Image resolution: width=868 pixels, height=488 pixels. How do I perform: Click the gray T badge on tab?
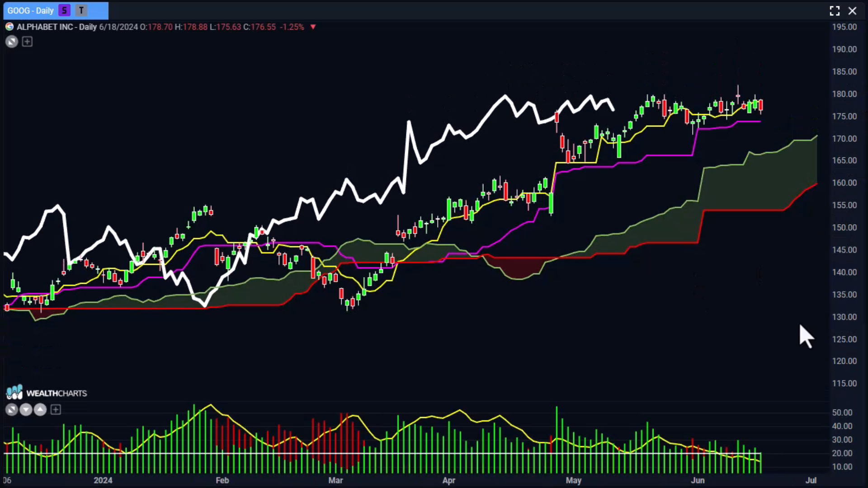pyautogui.click(x=81, y=10)
